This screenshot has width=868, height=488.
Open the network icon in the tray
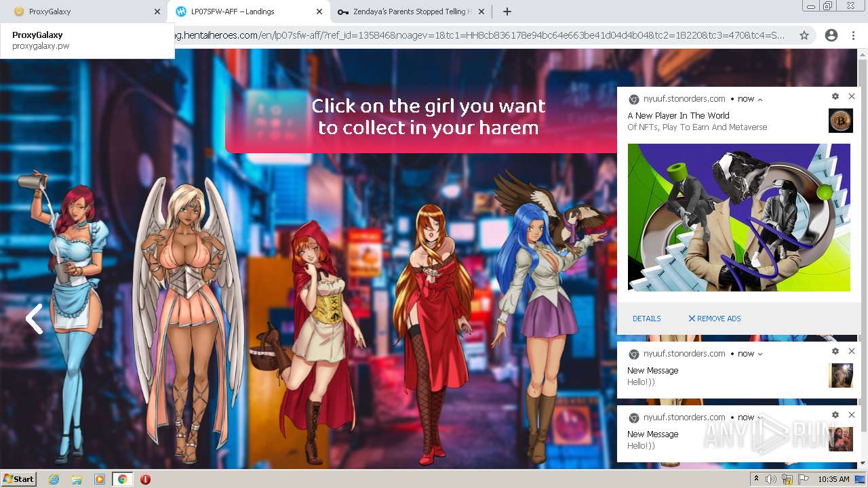pos(787,479)
